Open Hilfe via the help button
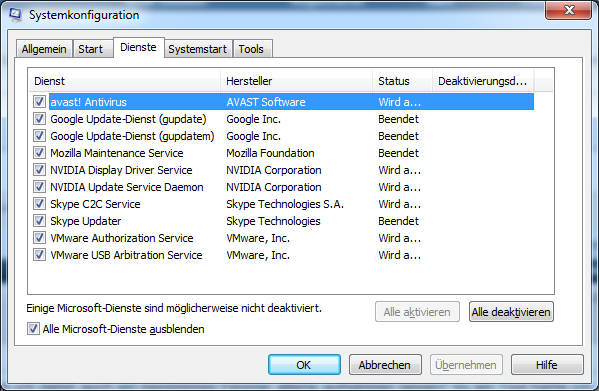The width and height of the screenshot is (599, 391). tap(547, 365)
